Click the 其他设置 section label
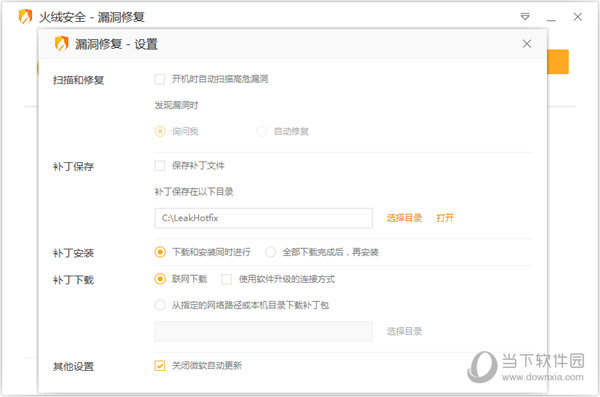This screenshot has width=600, height=397. 73,366
